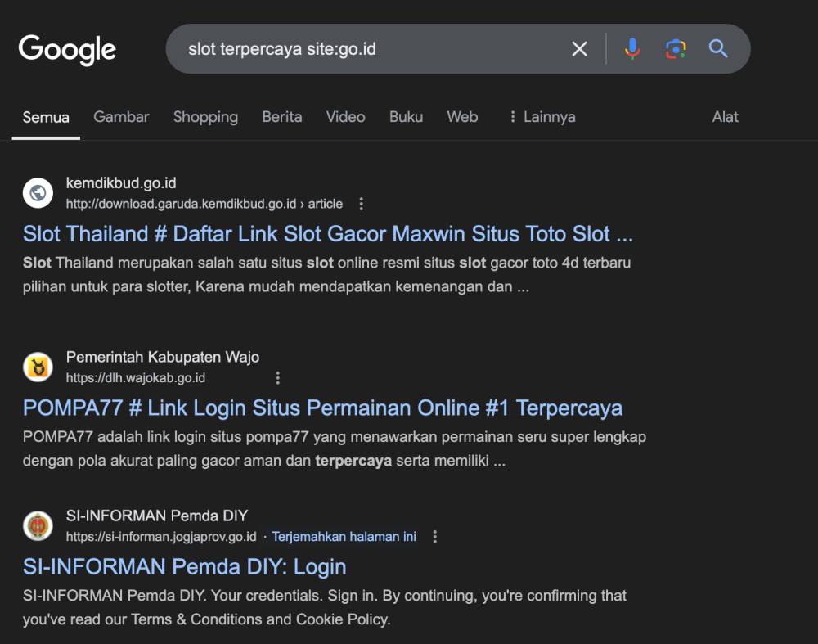Click the kemdikbud.go.id site name
Viewport: 818px width, 644px height.
(x=121, y=183)
